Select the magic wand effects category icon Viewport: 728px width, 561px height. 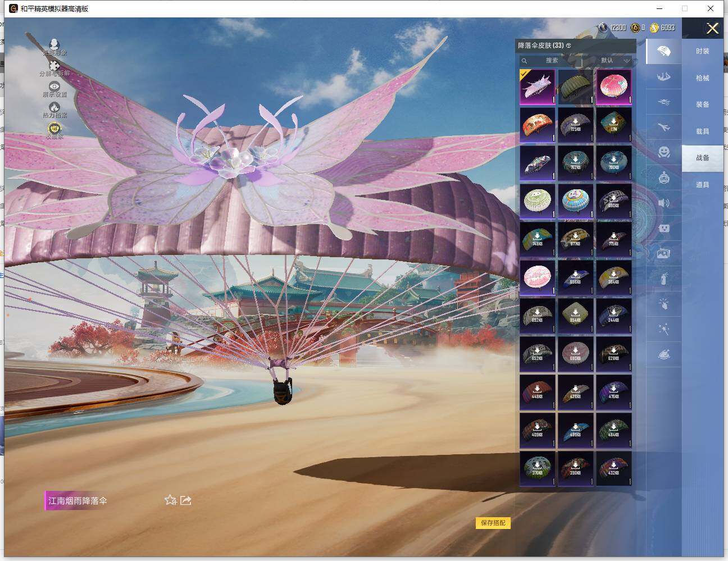(663, 329)
